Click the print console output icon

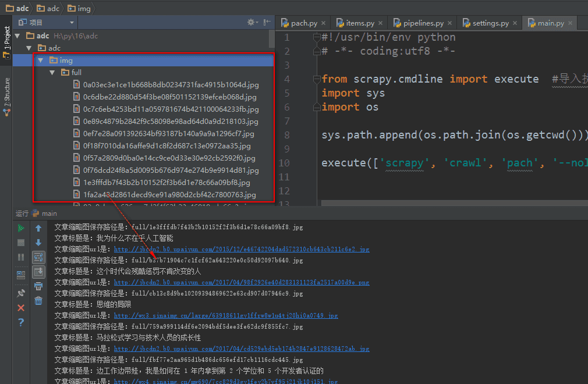coord(38,286)
